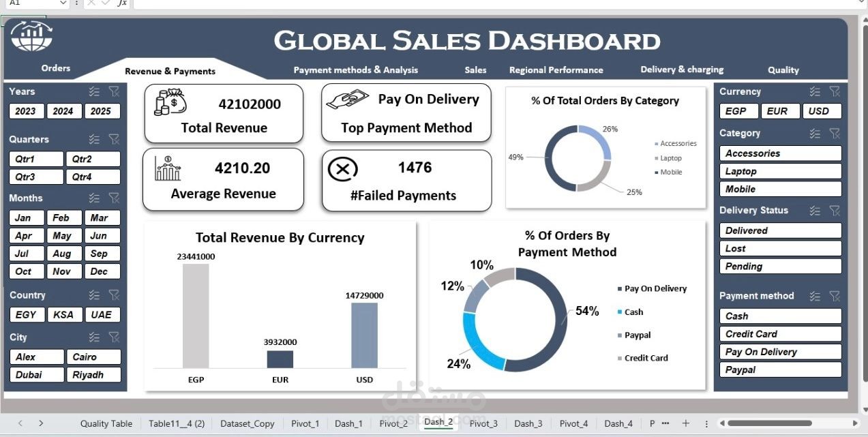The height and width of the screenshot is (437, 868).
Task: Clear filter on the Months slicer
Action: (x=114, y=198)
